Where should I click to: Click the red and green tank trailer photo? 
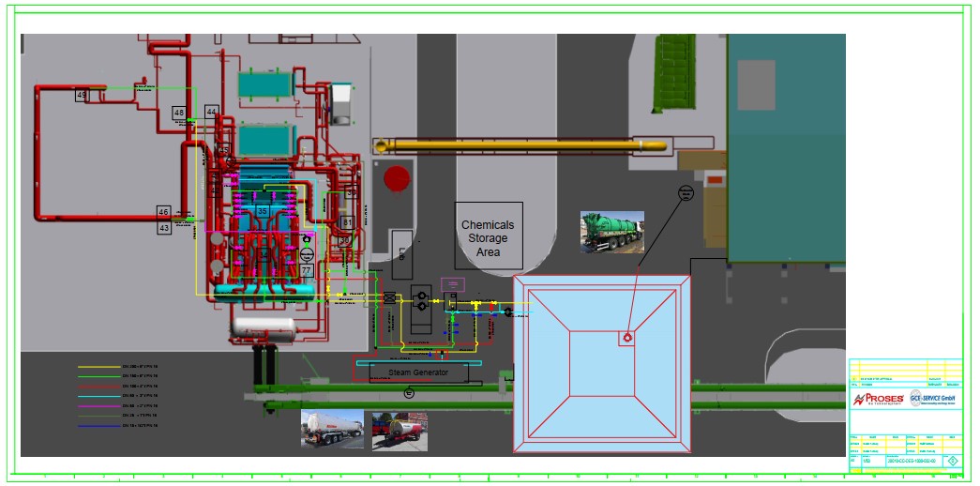pos(400,431)
